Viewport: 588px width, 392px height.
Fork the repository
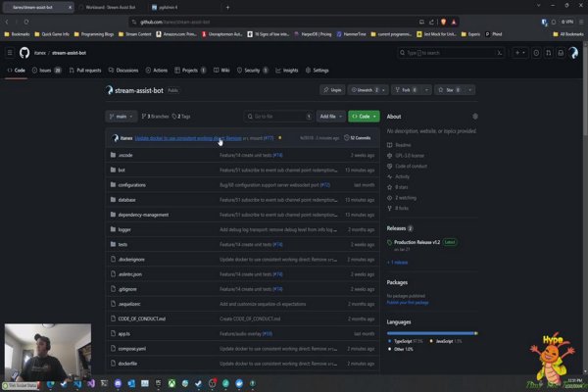(x=407, y=90)
